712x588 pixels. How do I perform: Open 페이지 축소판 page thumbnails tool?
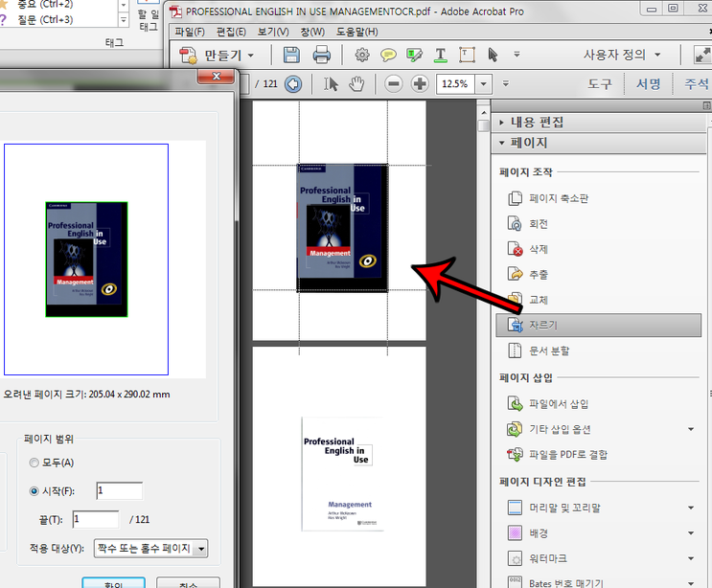tap(548, 198)
